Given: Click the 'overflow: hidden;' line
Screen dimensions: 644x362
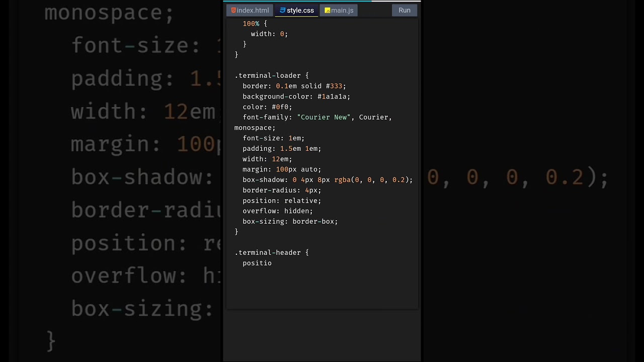Looking at the screenshot, I should click(278, 211).
